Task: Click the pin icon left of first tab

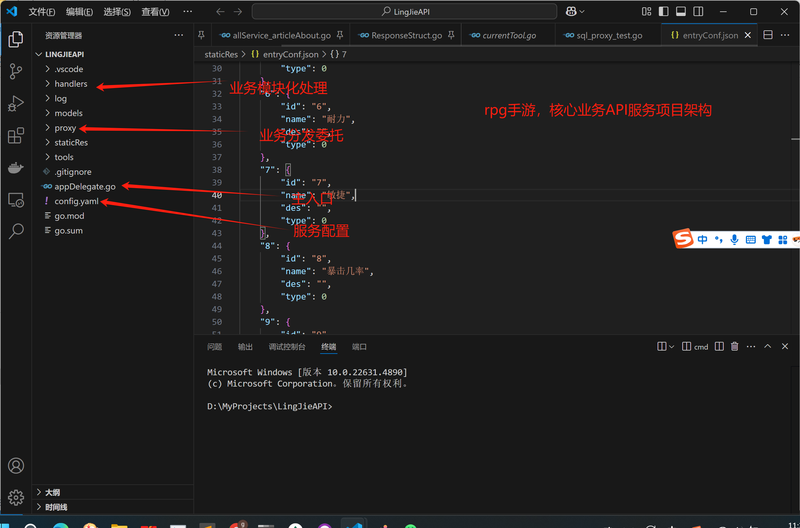Action: point(202,35)
